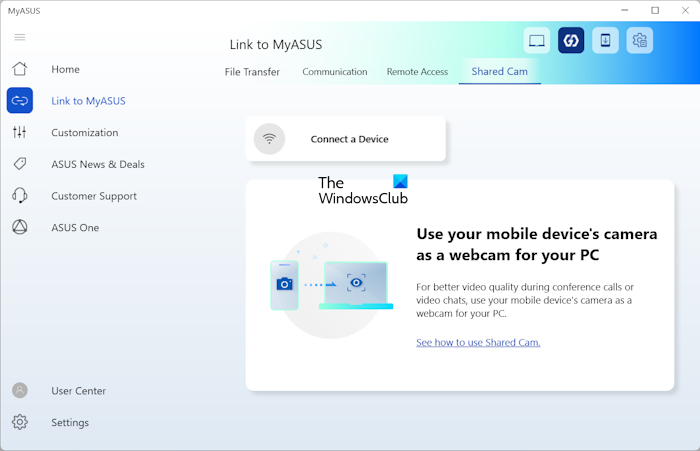This screenshot has height=451, width=700.
Task: Click the User Center avatar icon
Action: point(20,391)
